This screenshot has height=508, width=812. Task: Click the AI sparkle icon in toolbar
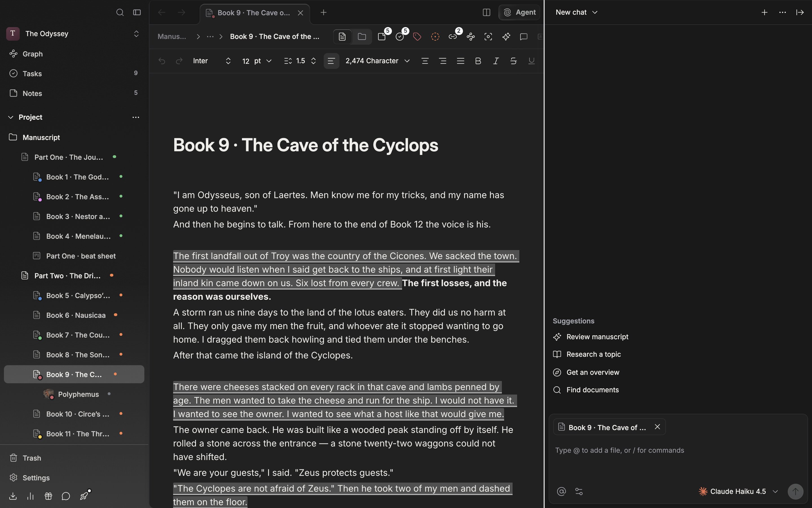click(506, 37)
